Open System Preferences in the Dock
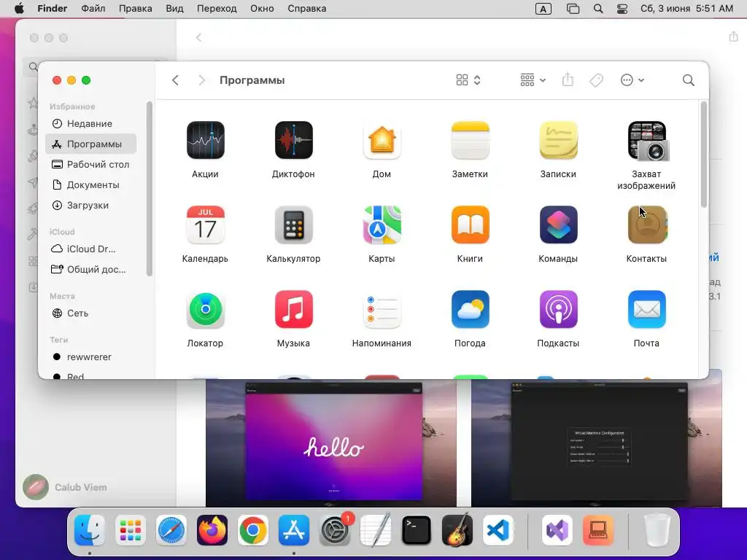The image size is (747, 560). pyautogui.click(x=335, y=529)
